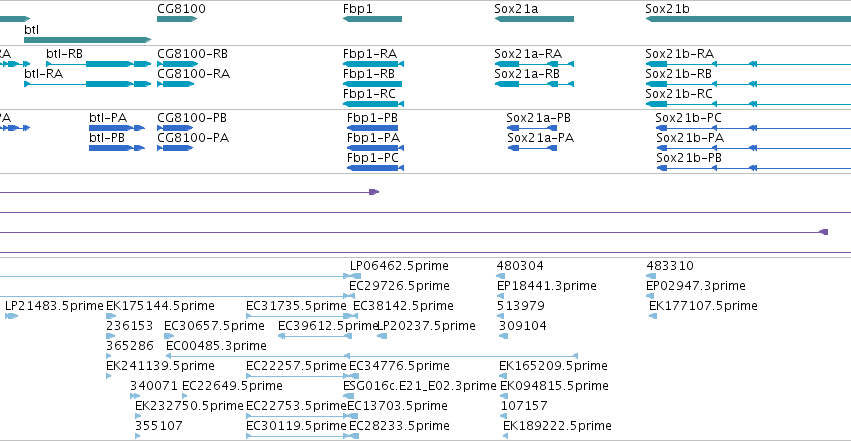
Task: Click EST label EC22753.5prime
Action: (x=296, y=406)
